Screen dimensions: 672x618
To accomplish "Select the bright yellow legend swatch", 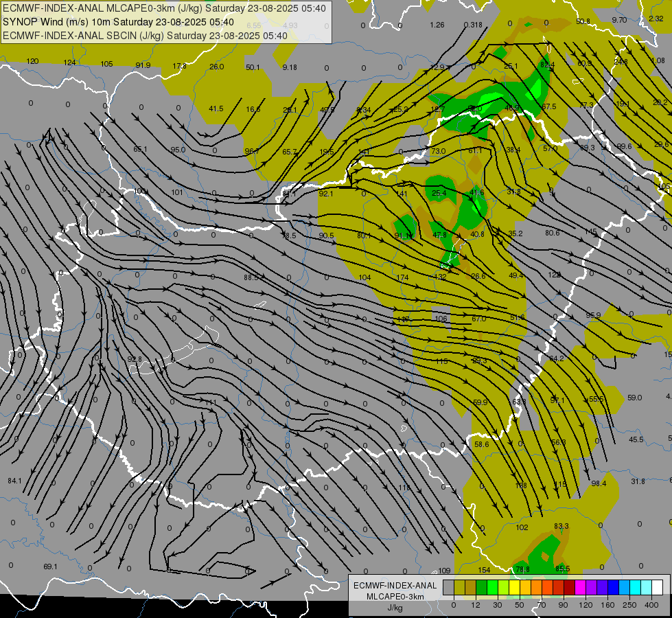I will 514,588.
